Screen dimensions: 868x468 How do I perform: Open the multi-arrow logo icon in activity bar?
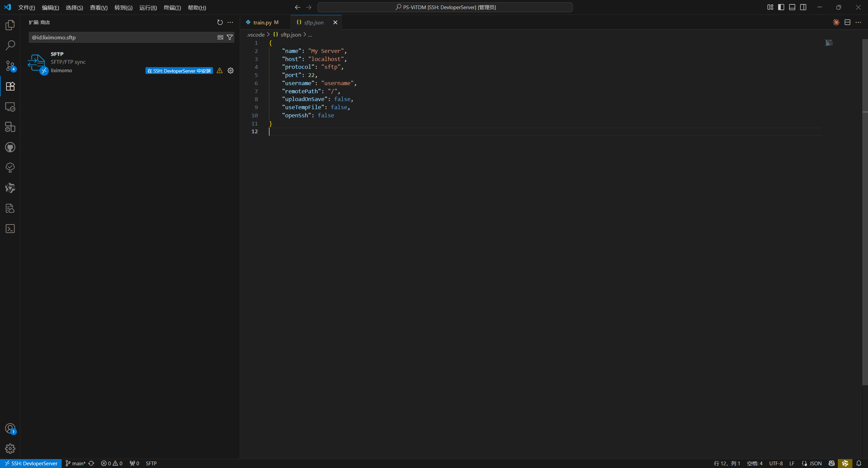[x=10, y=188]
